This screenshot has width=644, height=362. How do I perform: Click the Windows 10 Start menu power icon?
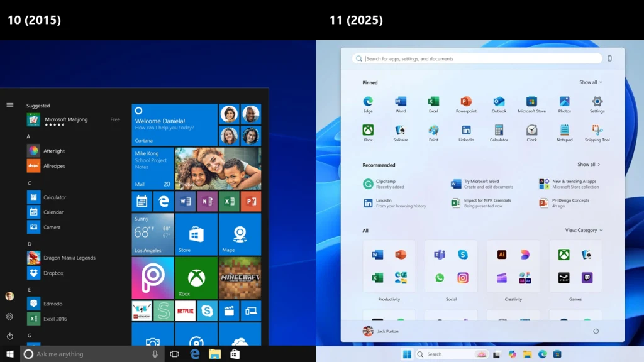pos(9,336)
